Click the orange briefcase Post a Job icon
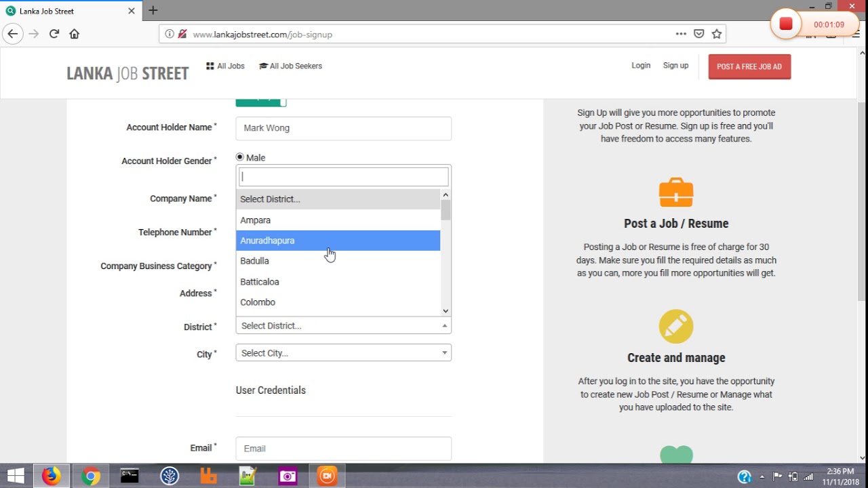868x488 pixels. point(676,192)
